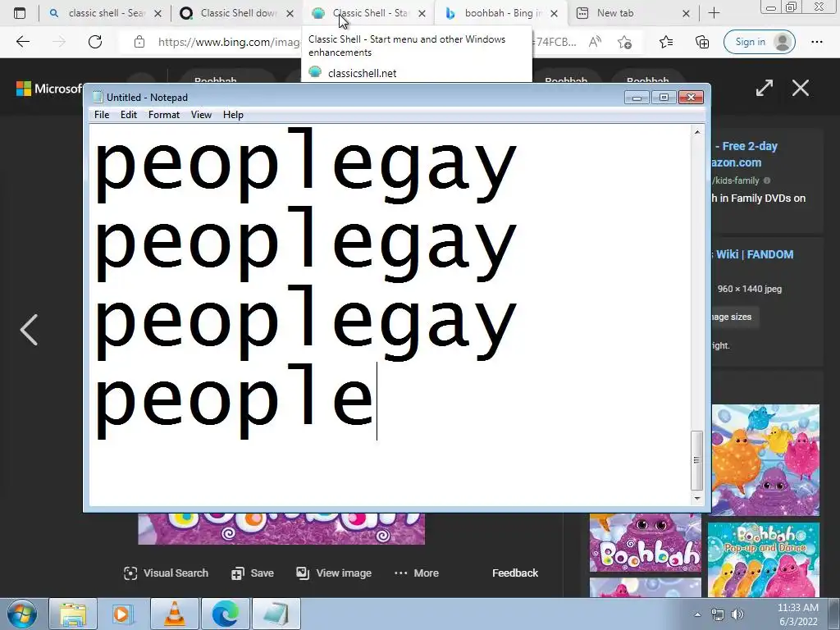Click View image button

click(x=334, y=573)
